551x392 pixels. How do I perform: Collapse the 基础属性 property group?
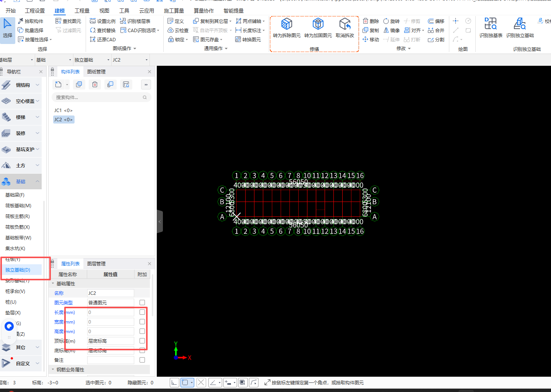(x=53, y=284)
